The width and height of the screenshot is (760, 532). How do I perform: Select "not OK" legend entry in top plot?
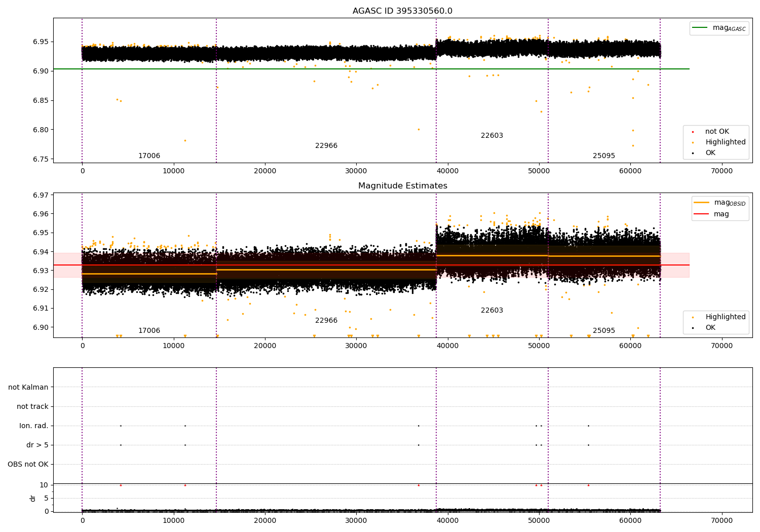[717, 132]
